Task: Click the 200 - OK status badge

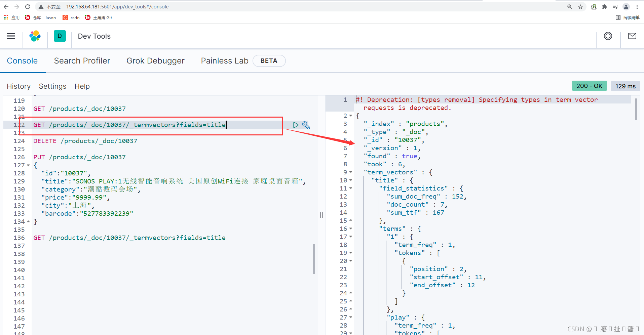Action: pyautogui.click(x=589, y=86)
